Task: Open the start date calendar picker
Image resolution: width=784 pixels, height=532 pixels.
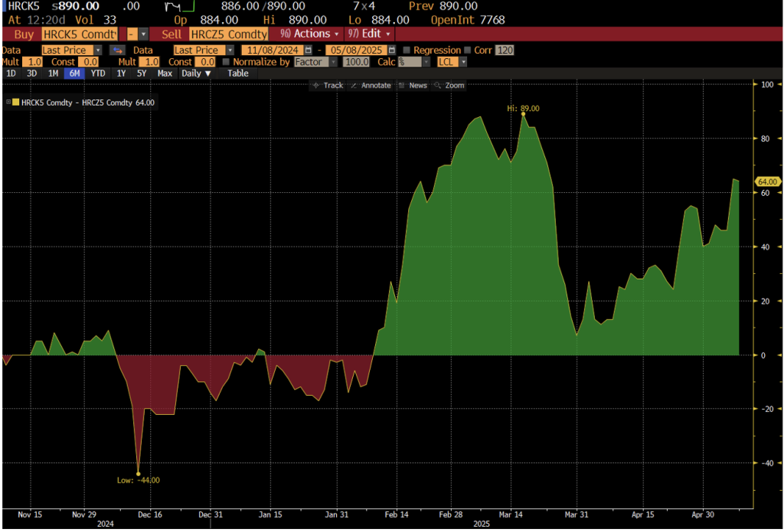Action: pos(308,50)
